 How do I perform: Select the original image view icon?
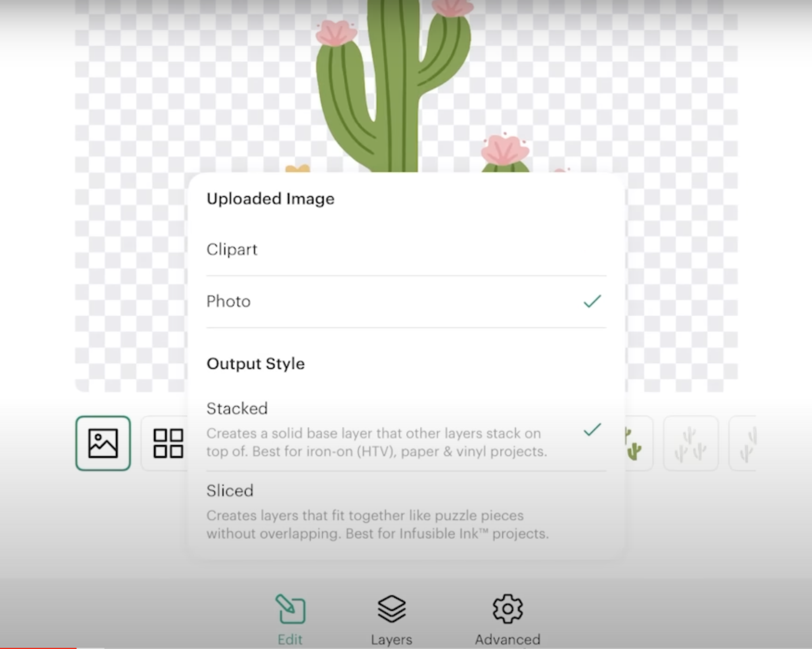coord(103,443)
